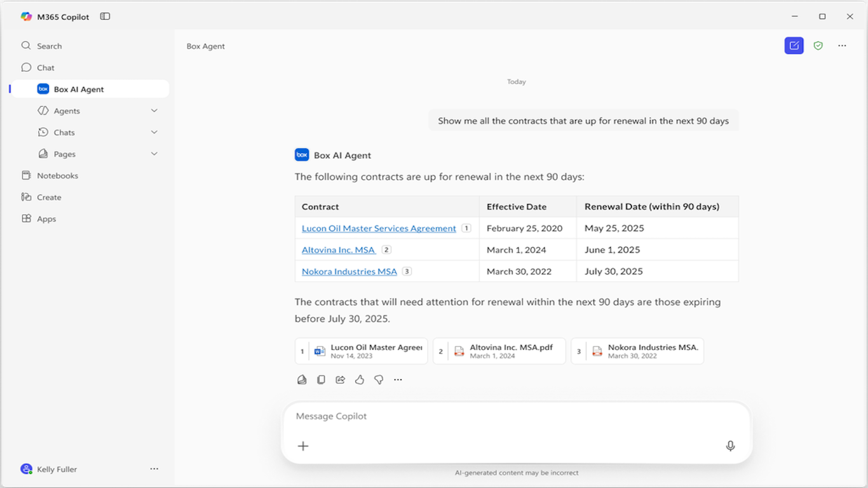Image resolution: width=868 pixels, height=488 pixels.
Task: Toggle the sidebar panel icon beside M365 Copilot
Action: (105, 17)
